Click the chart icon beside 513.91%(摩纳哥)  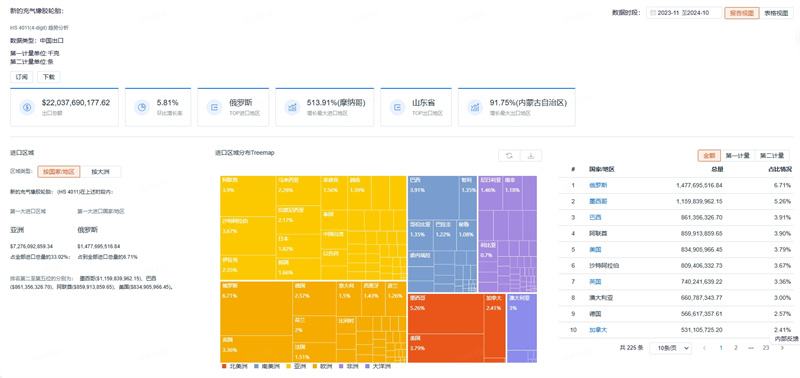point(292,107)
